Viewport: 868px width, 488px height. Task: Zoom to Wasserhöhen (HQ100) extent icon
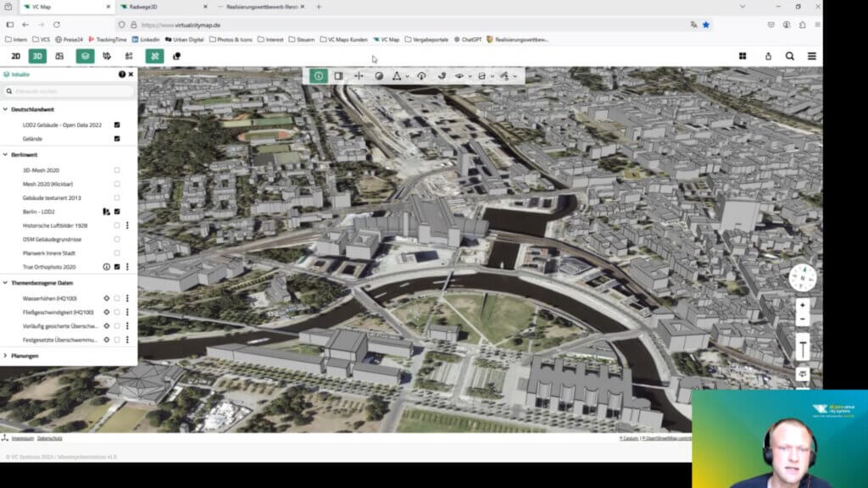pyautogui.click(x=106, y=298)
